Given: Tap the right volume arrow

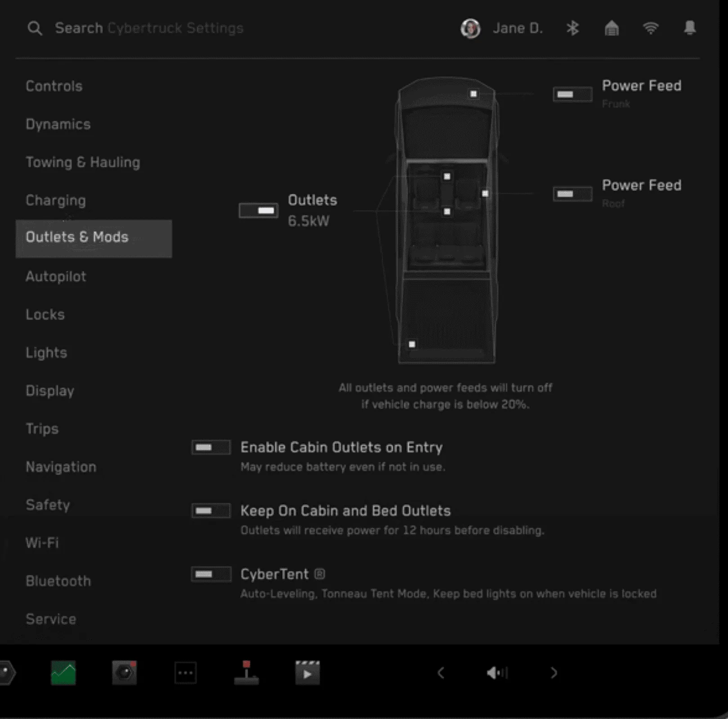Looking at the screenshot, I should point(554,673).
